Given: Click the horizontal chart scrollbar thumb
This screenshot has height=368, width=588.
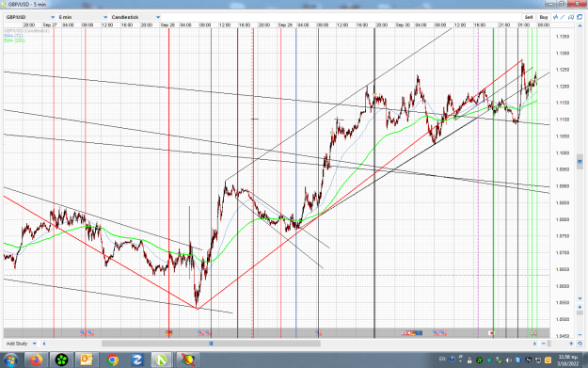Looking at the screenshot, I should [211, 344].
